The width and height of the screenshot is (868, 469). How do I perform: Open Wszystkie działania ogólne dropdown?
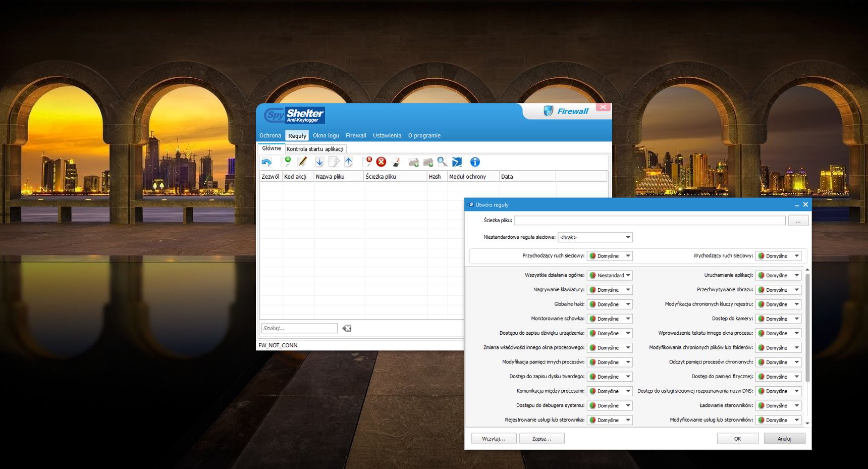pyautogui.click(x=610, y=276)
